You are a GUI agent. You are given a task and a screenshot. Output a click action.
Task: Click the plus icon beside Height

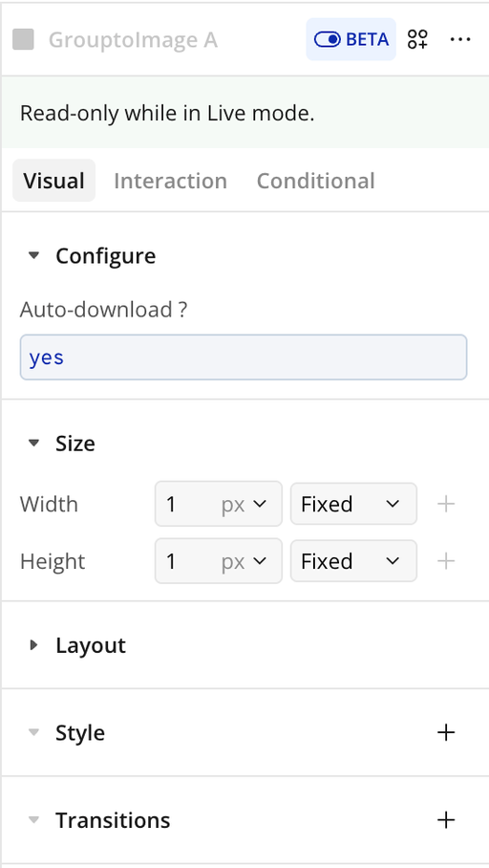(446, 561)
